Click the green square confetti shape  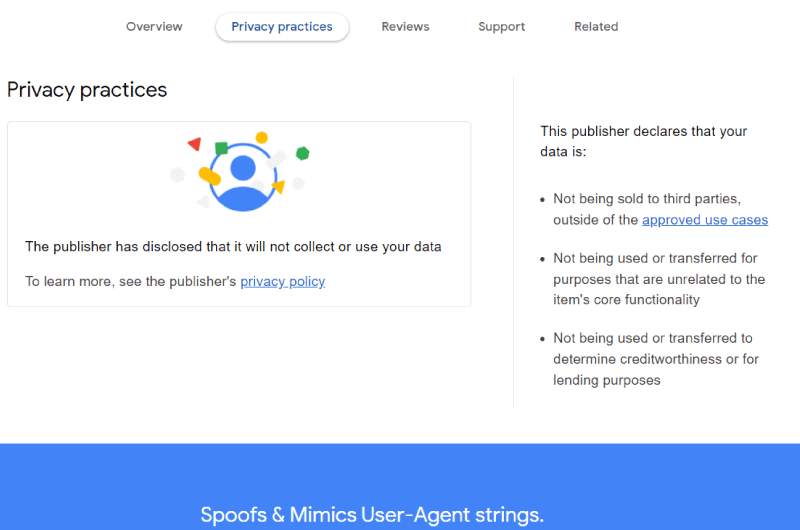click(x=221, y=148)
